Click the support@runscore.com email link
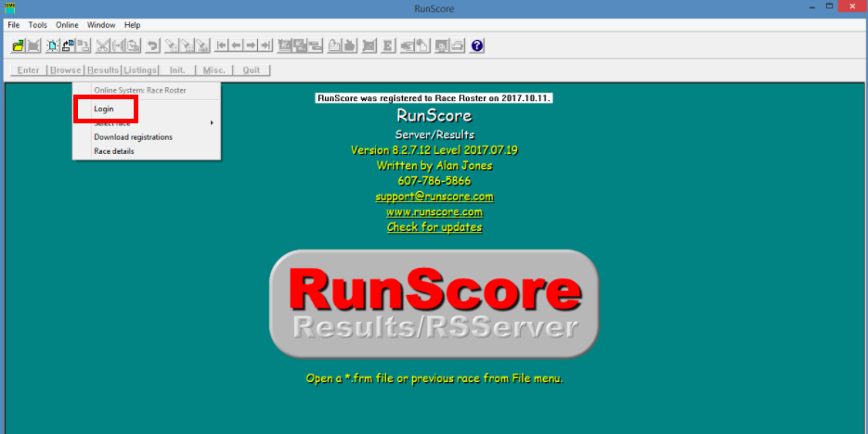The image size is (868, 434). coord(434,197)
